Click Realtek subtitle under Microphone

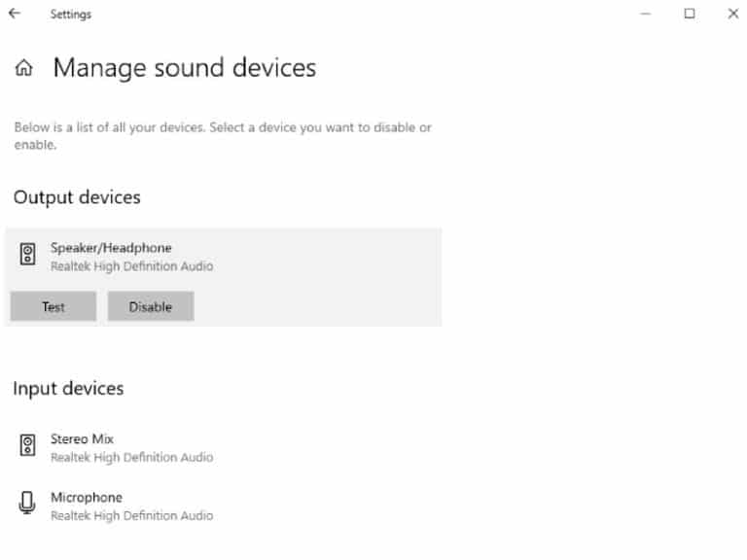(131, 515)
